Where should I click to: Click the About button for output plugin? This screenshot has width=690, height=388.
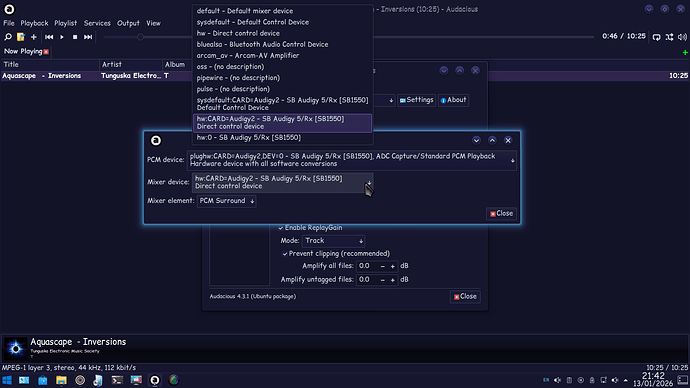click(x=453, y=100)
